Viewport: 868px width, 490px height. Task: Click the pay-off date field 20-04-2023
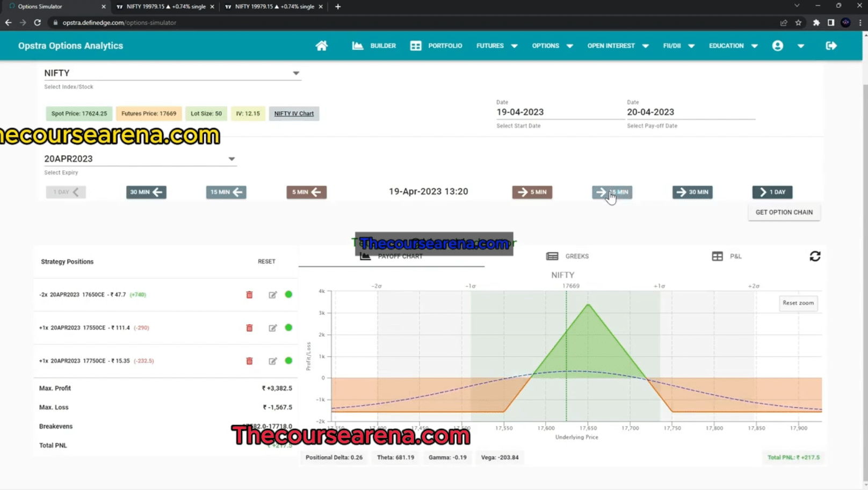coord(691,112)
